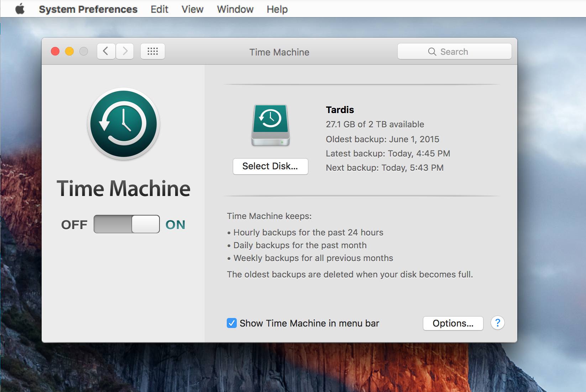Open the Edit menu
This screenshot has height=392, width=586.
159,9
